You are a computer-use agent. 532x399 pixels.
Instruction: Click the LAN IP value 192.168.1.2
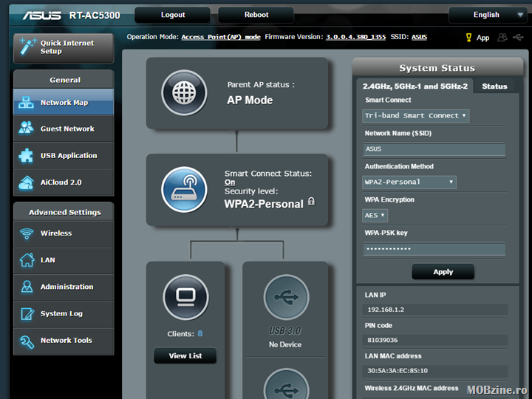[386, 310]
